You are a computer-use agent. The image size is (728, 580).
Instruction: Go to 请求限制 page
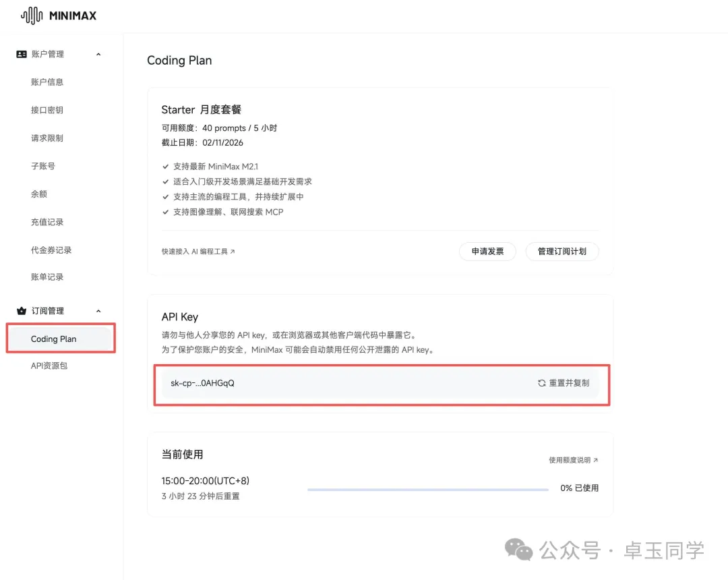[47, 138]
